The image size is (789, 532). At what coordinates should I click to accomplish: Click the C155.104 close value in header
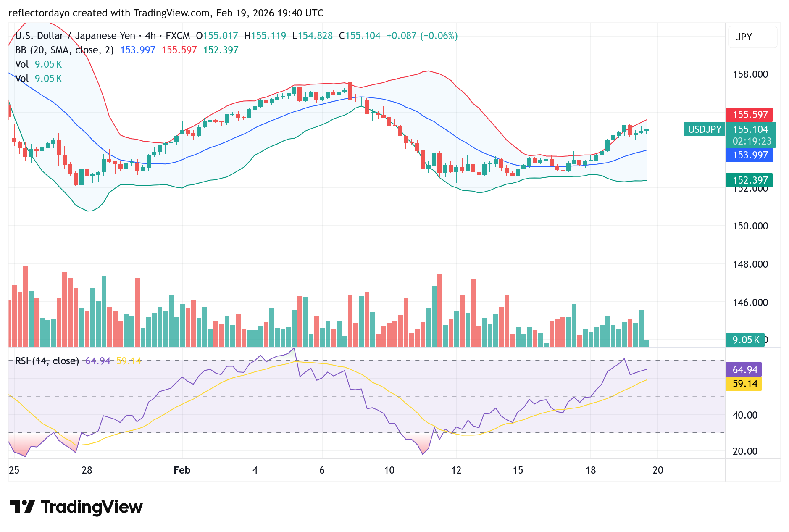point(360,36)
